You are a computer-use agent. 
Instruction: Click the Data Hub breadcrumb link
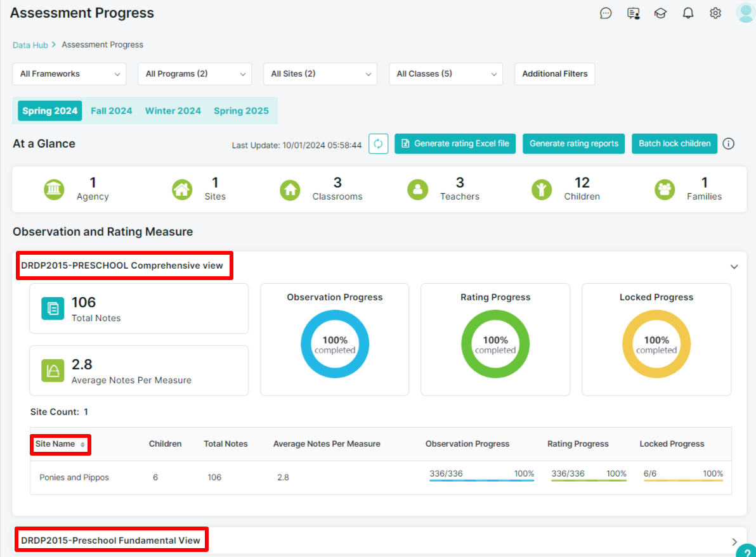pos(30,45)
